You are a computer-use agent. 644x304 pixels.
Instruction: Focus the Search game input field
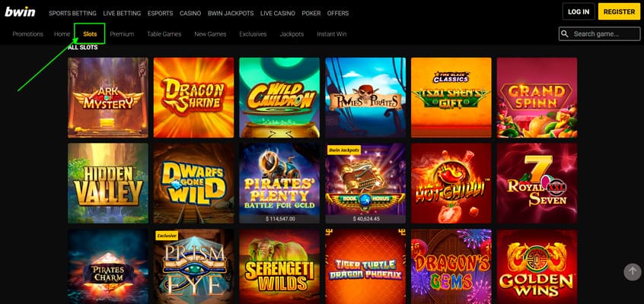tap(600, 34)
